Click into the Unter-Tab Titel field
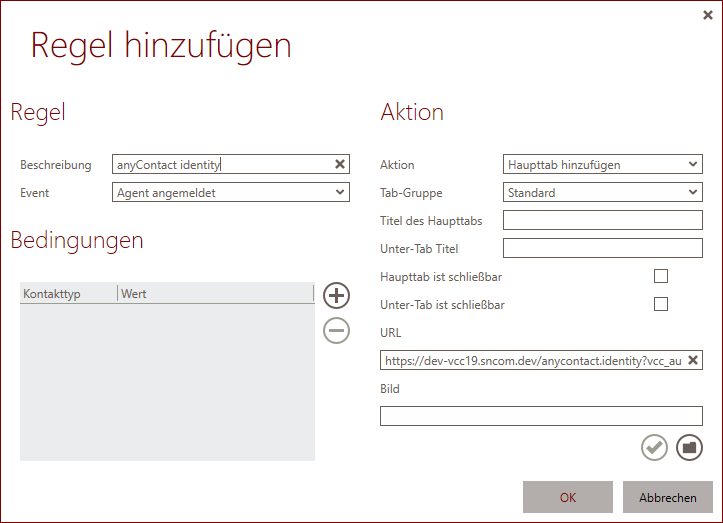The image size is (723, 523). 602,248
